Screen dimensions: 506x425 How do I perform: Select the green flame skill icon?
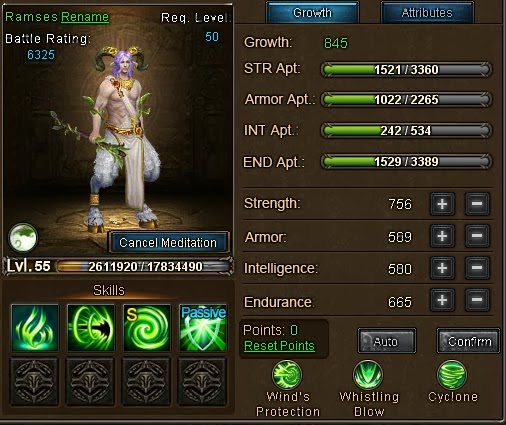point(35,328)
